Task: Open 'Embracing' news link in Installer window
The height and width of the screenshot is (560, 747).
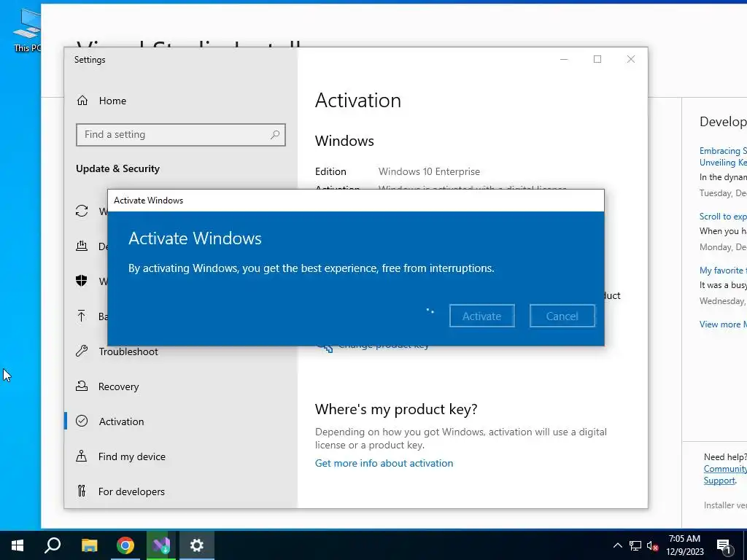Action: 723,157
